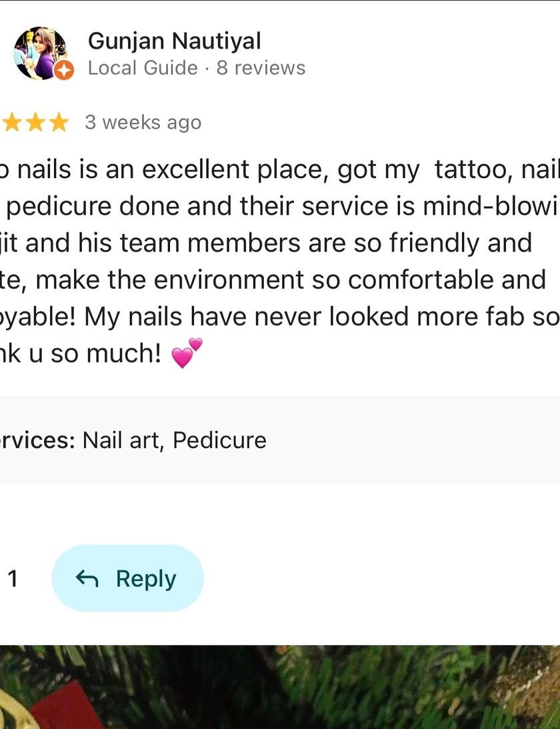Click the leftmost visible gold star
The image size is (560, 729).
click(x=12, y=123)
